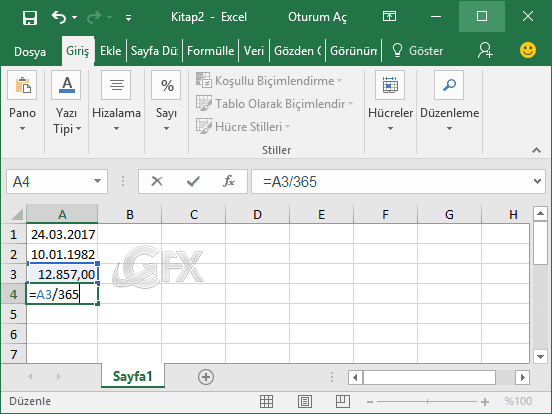Open the Yazı Tipi font group
The width and height of the screenshot is (552, 414).
[66, 102]
